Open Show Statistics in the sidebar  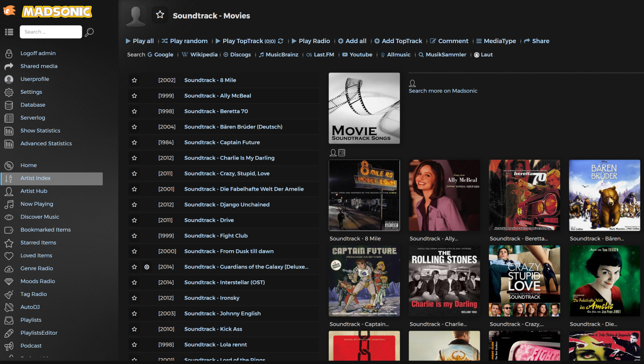click(x=40, y=131)
